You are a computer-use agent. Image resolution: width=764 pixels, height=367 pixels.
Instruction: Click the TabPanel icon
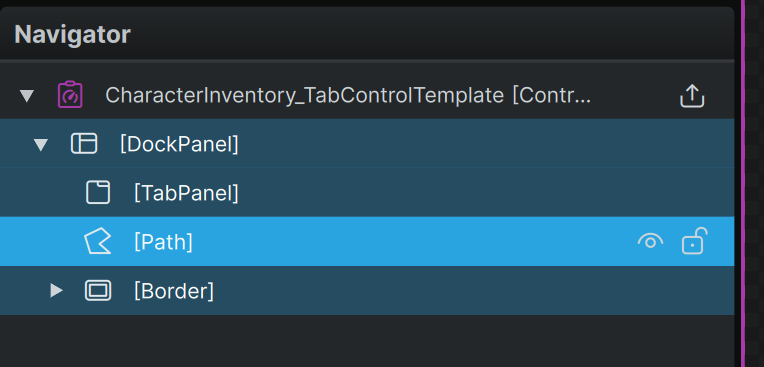[98, 193]
